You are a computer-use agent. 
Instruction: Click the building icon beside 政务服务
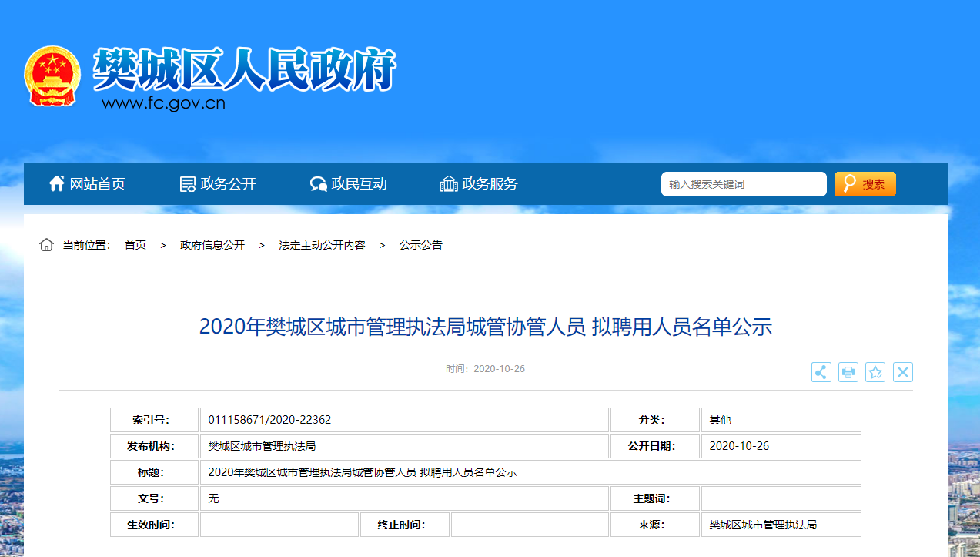(x=449, y=183)
